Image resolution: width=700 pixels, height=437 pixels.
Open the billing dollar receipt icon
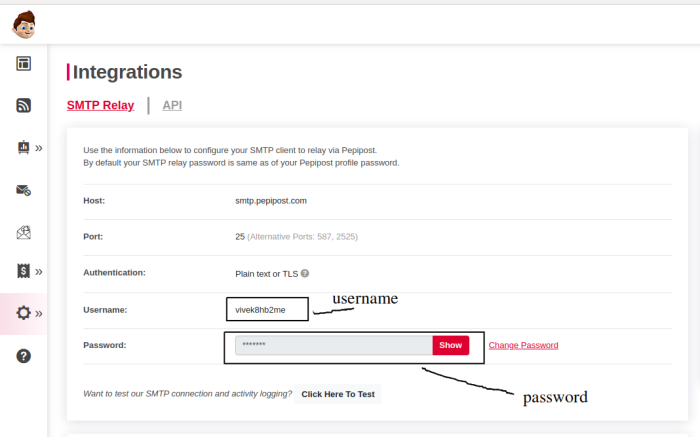pos(23,271)
